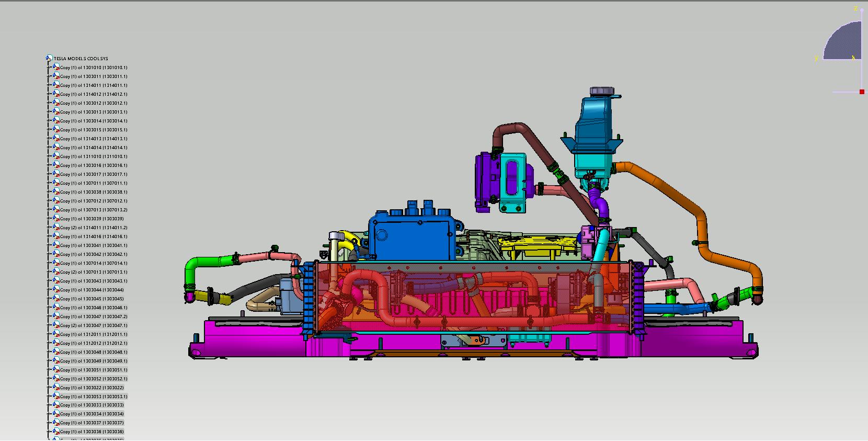Click the part icon for instance 1314013.1
This screenshot has width=868, height=441.
(56, 138)
